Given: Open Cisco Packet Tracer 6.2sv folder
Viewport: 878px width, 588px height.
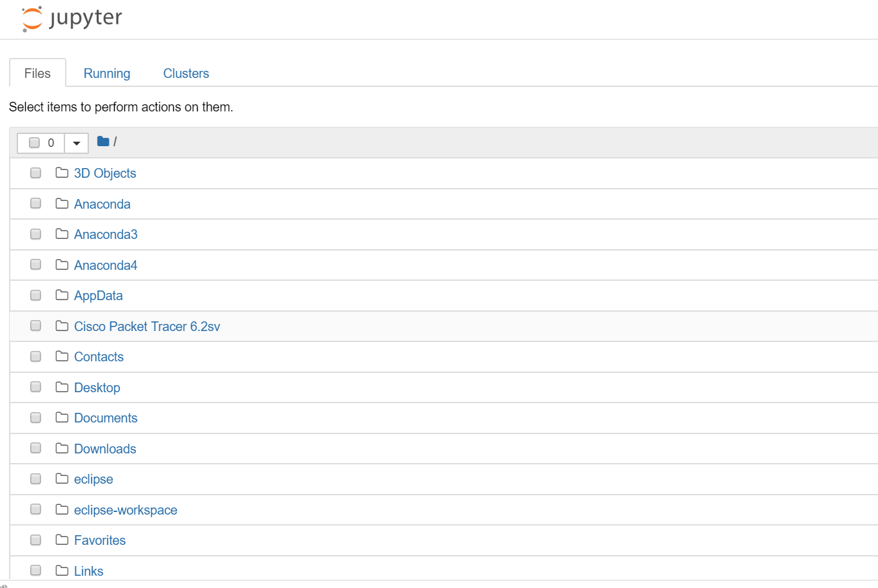Looking at the screenshot, I should click(147, 327).
